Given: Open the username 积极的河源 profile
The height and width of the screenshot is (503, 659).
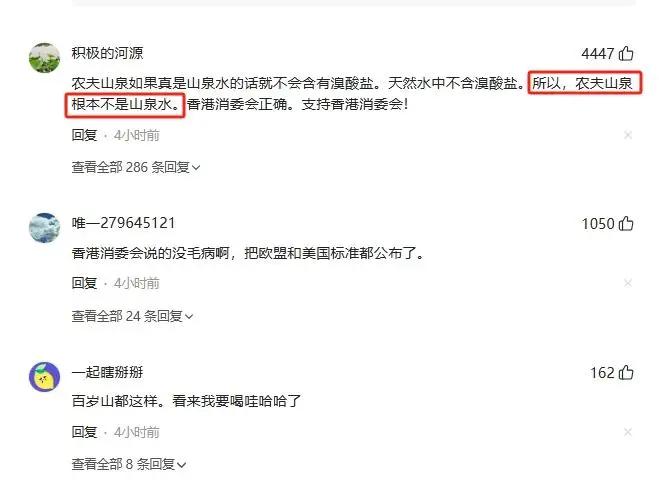Looking at the screenshot, I should 107,53.
